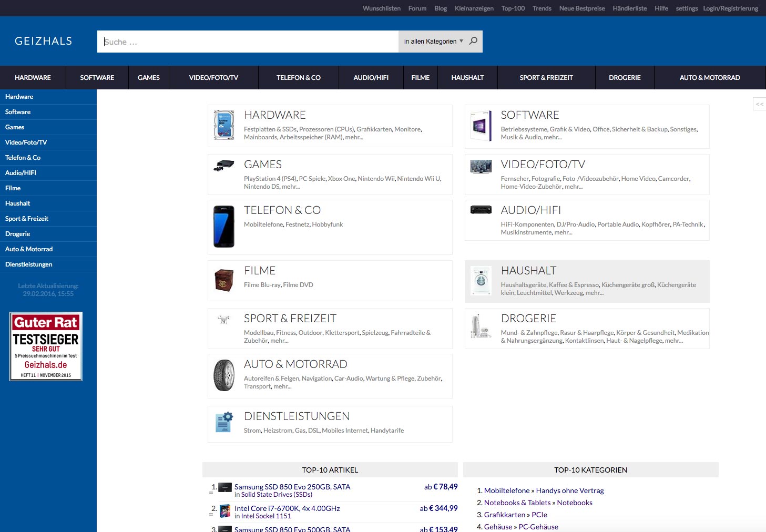Image resolution: width=766 pixels, height=532 pixels.
Task: Click the Dienstleistungen document gear icon
Action: point(224,422)
